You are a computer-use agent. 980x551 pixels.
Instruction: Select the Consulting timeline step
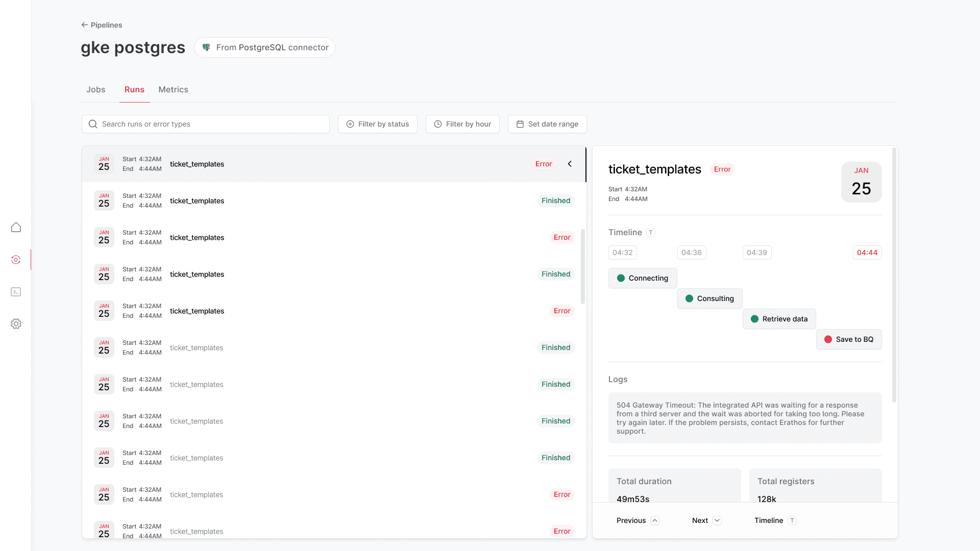tap(710, 298)
